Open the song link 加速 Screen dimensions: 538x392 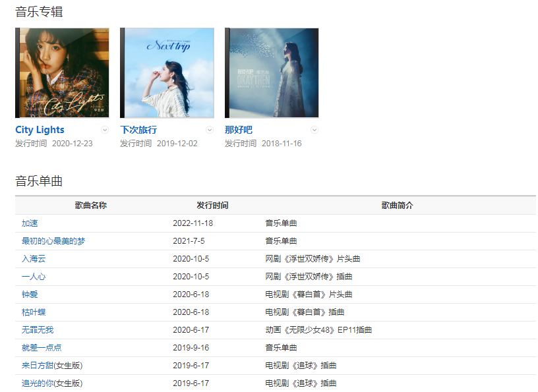30,223
